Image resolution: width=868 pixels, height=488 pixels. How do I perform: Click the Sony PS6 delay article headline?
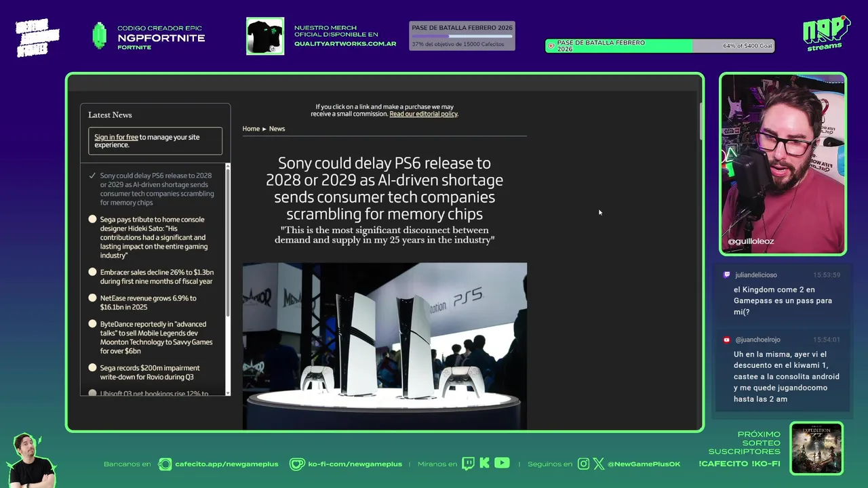click(384, 188)
